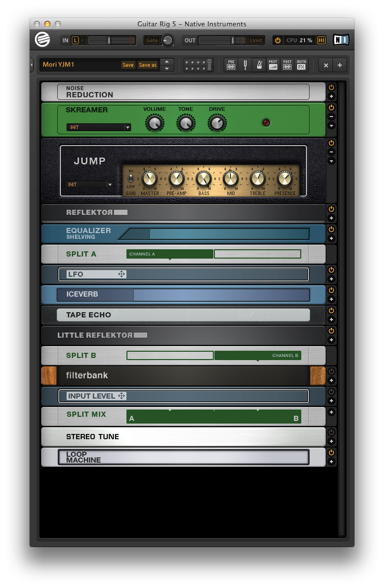Screen dimensions: 384x588
Task: Click the Guitar Rig logo icon
Action: pyautogui.click(x=42, y=40)
